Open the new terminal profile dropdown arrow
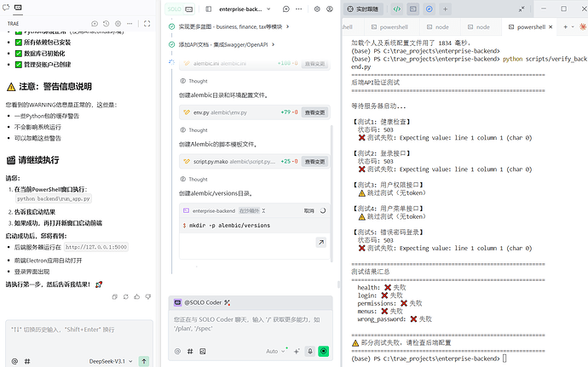 tap(573, 26)
